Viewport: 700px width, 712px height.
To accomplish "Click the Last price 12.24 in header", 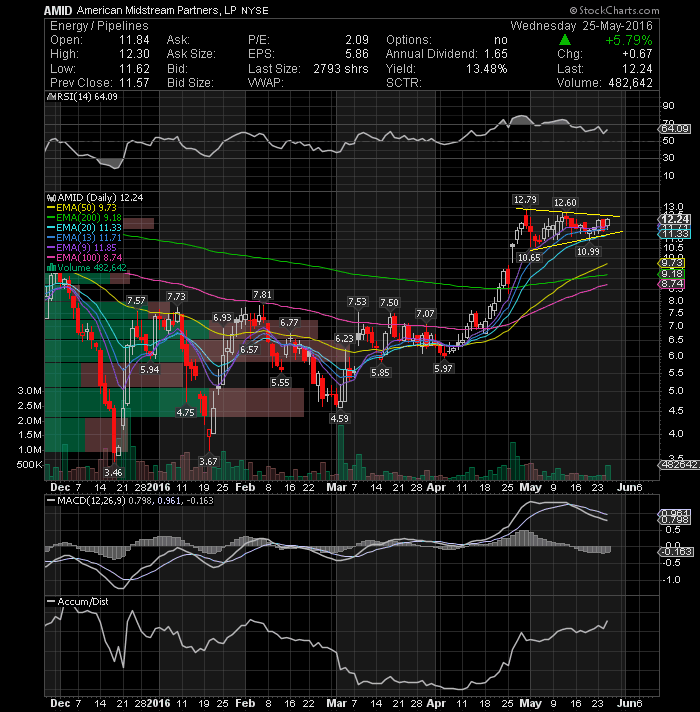I will 637,69.
